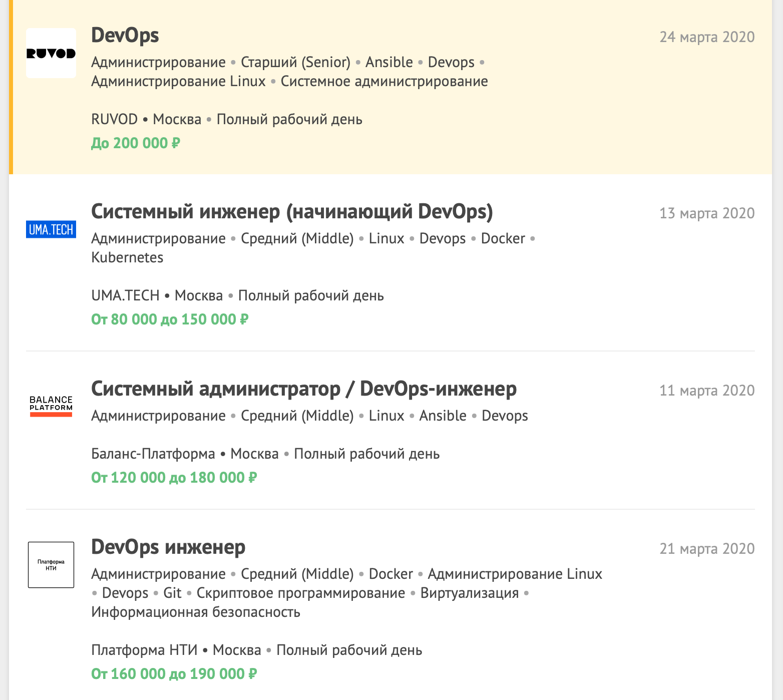Select the Информационная безопасность tag
783x700 pixels.
[x=196, y=612]
